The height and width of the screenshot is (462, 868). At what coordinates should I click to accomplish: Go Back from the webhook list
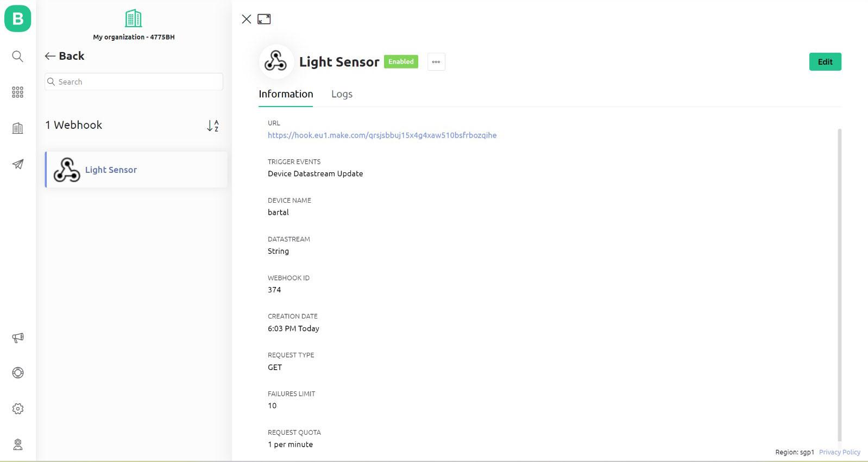65,56
